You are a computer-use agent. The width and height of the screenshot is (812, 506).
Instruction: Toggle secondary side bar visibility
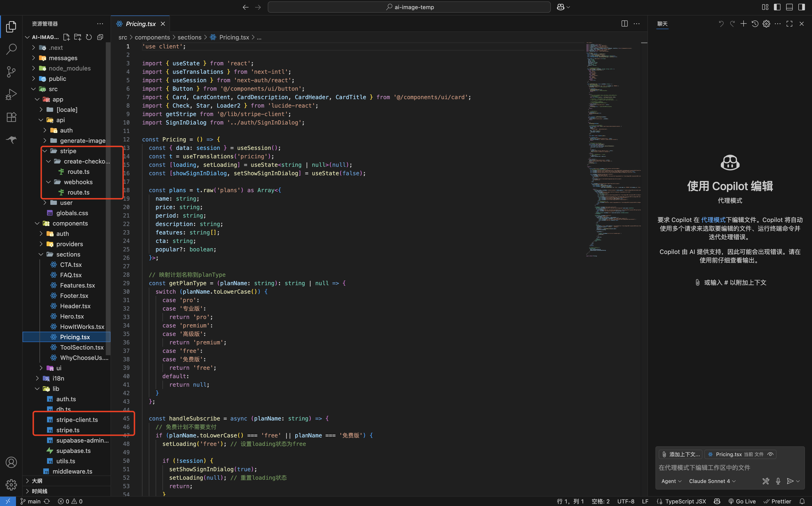801,7
